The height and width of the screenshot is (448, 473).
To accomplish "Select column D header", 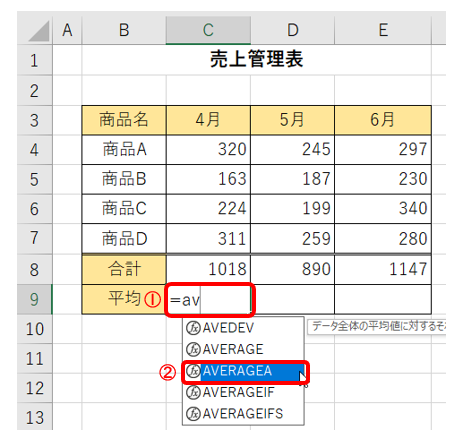I will 293,30.
